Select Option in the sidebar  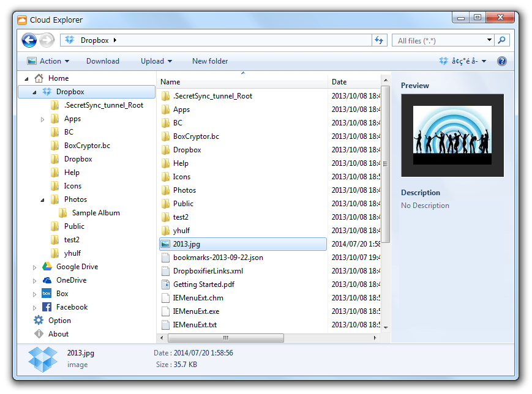[60, 321]
